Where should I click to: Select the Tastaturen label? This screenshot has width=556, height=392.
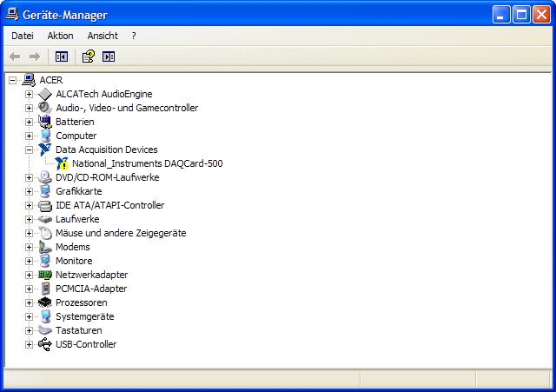point(79,330)
